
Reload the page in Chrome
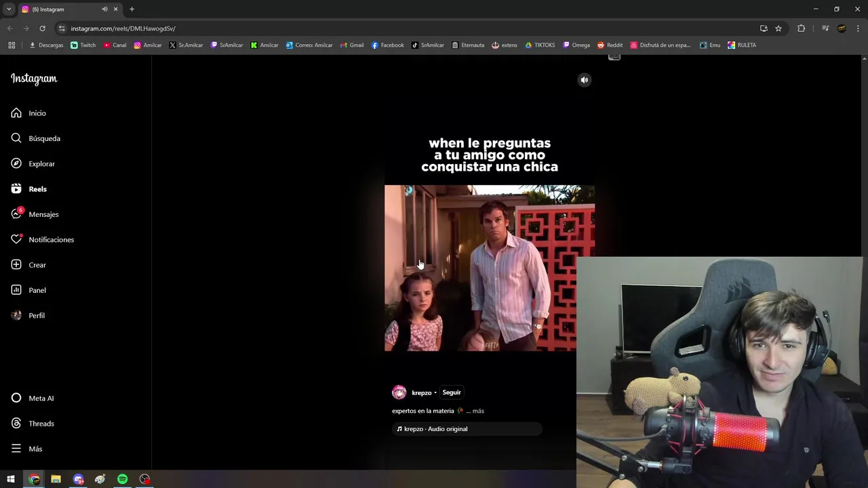(x=42, y=28)
